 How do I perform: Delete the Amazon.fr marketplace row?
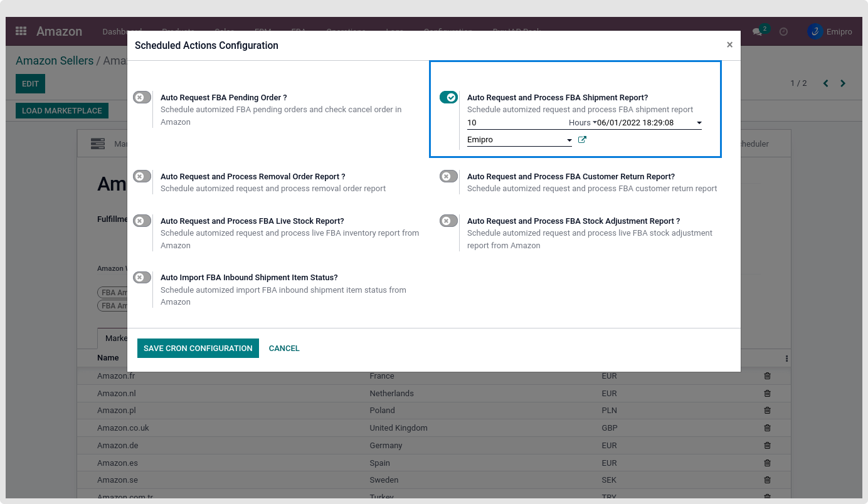click(767, 376)
